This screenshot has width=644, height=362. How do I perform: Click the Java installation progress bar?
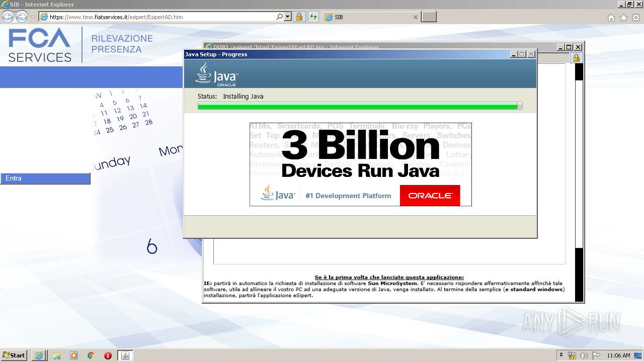(x=360, y=106)
